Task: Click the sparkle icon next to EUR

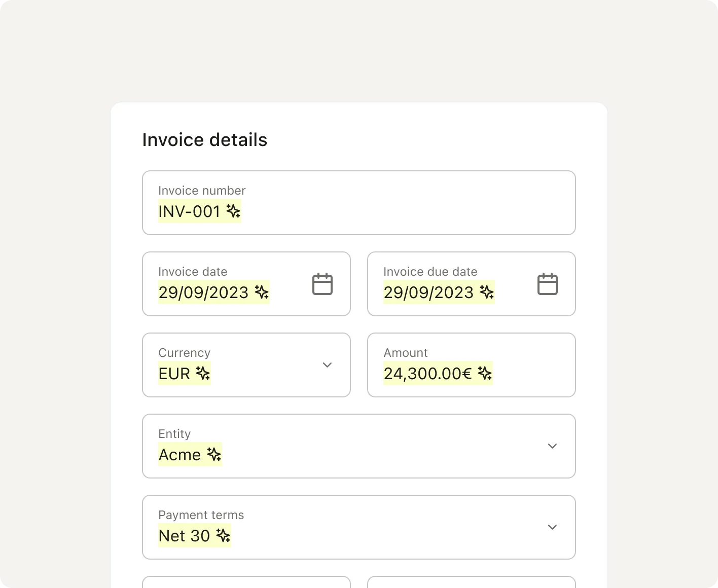Action: 203,374
